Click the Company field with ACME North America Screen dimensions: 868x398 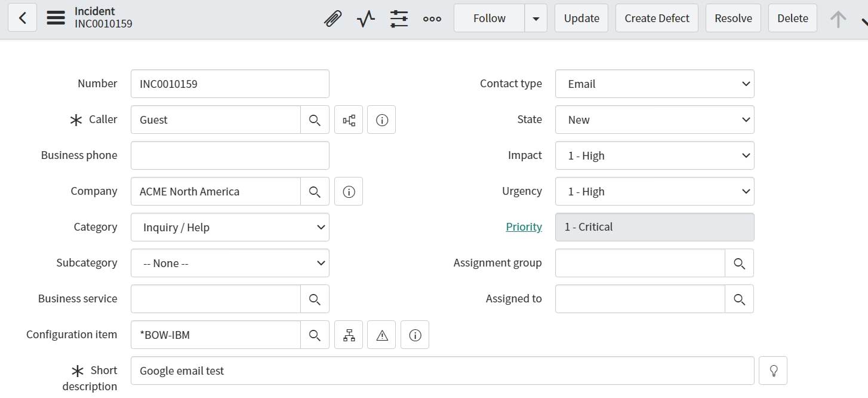pos(216,191)
